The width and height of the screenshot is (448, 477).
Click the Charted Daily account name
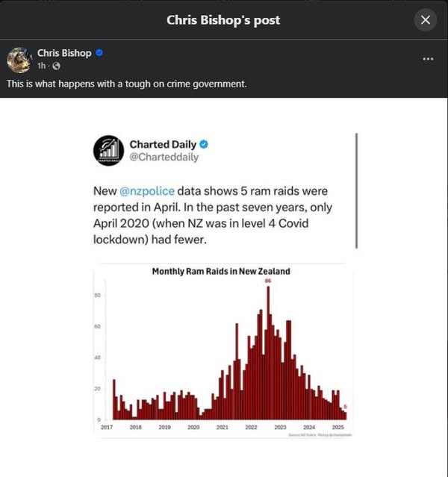click(x=163, y=144)
